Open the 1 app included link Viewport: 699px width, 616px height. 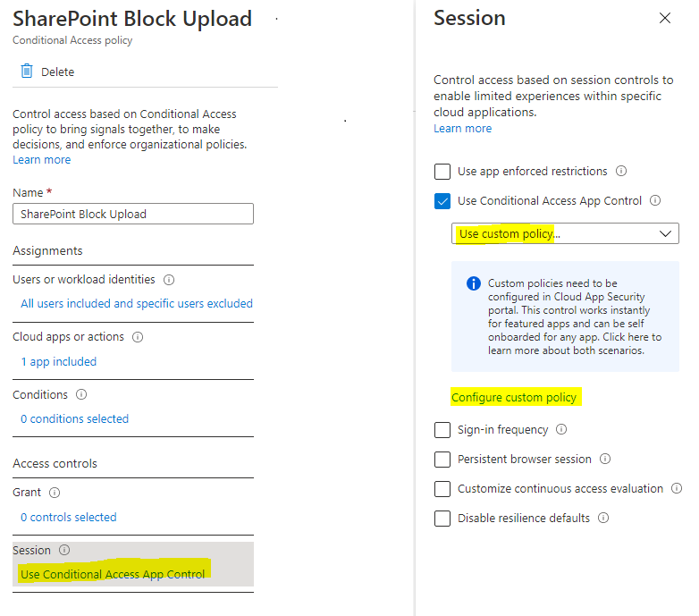[x=58, y=361]
